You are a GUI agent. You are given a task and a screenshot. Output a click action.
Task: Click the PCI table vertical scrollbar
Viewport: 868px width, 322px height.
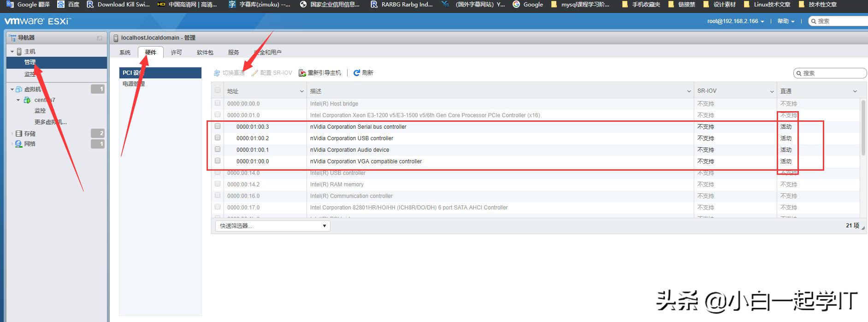point(863,128)
